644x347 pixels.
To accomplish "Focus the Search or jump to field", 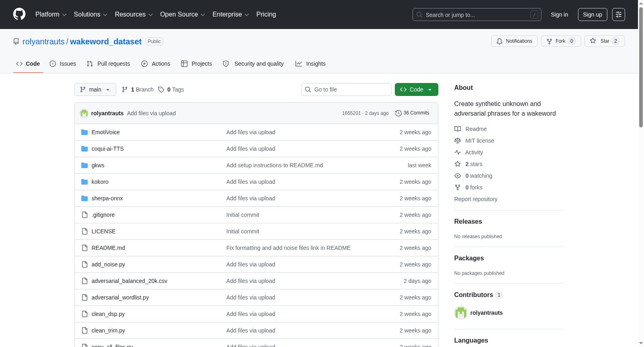I will click(x=477, y=15).
